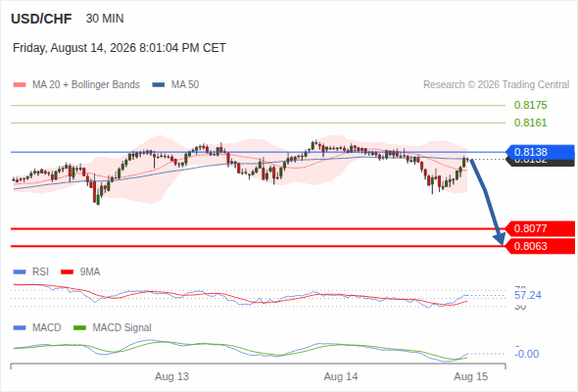Click the Aug 15 date axis label
Viewport: 578px width, 392px height.
471,377
